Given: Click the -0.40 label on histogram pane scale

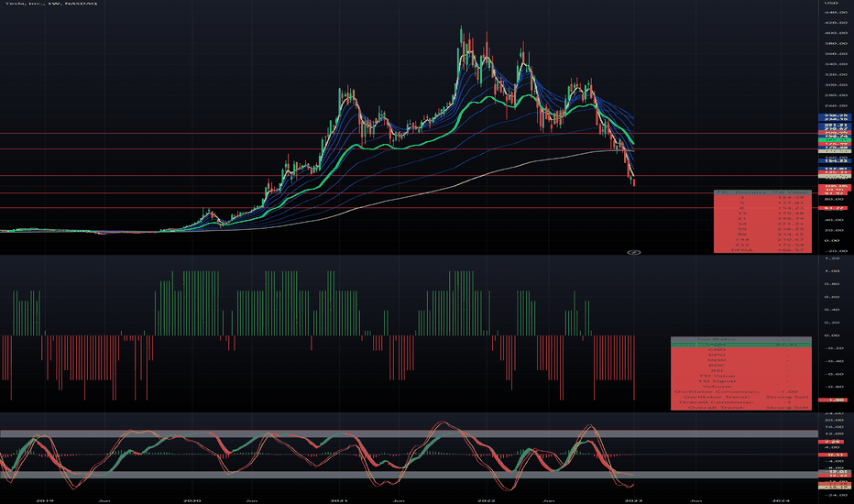Looking at the screenshot, I should tap(832, 361).
